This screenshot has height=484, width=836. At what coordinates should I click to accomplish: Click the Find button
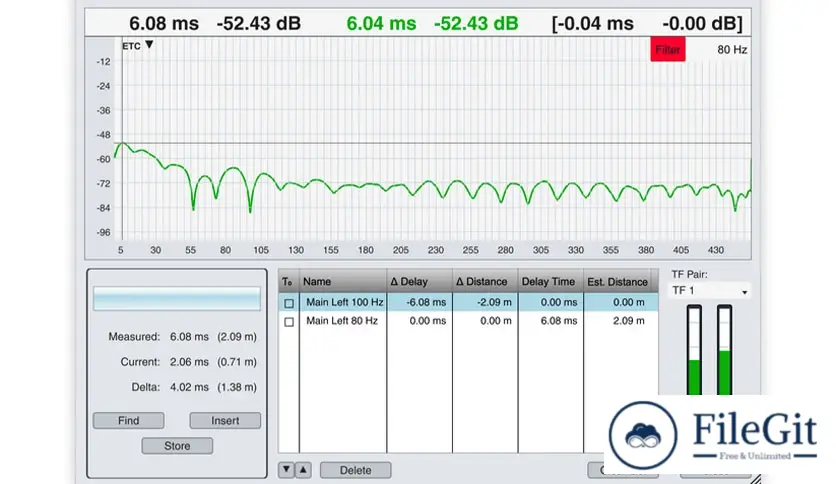[128, 421]
